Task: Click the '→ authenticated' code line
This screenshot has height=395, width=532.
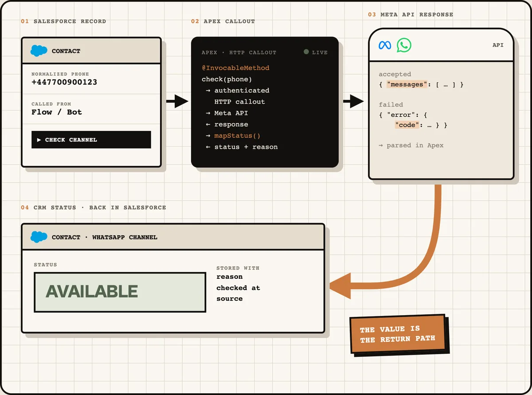Action: coord(238,91)
